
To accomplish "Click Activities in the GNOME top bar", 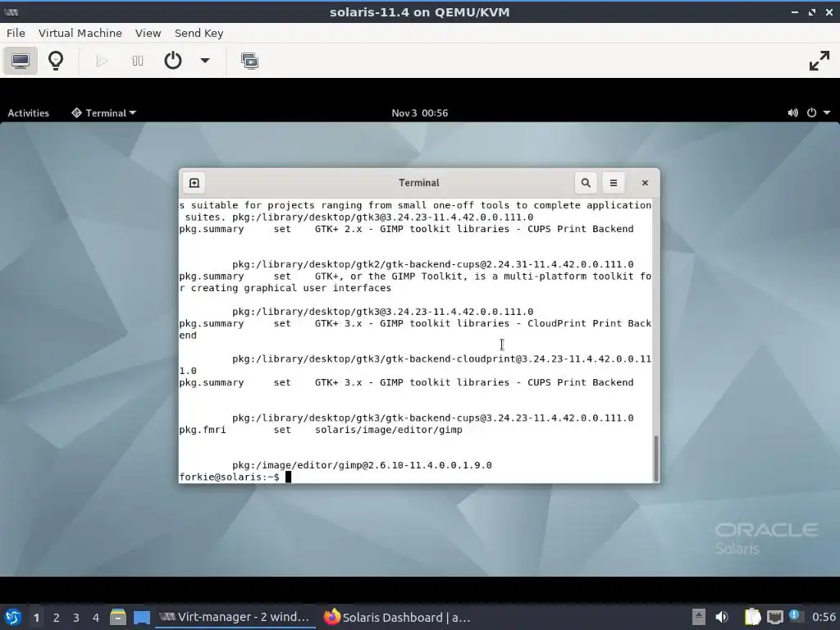I will [29, 113].
